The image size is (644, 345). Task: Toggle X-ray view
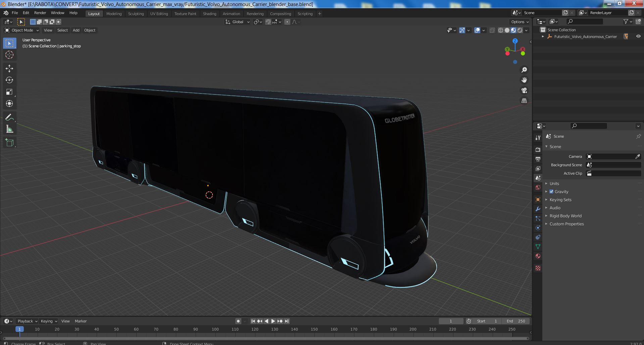[x=492, y=30]
